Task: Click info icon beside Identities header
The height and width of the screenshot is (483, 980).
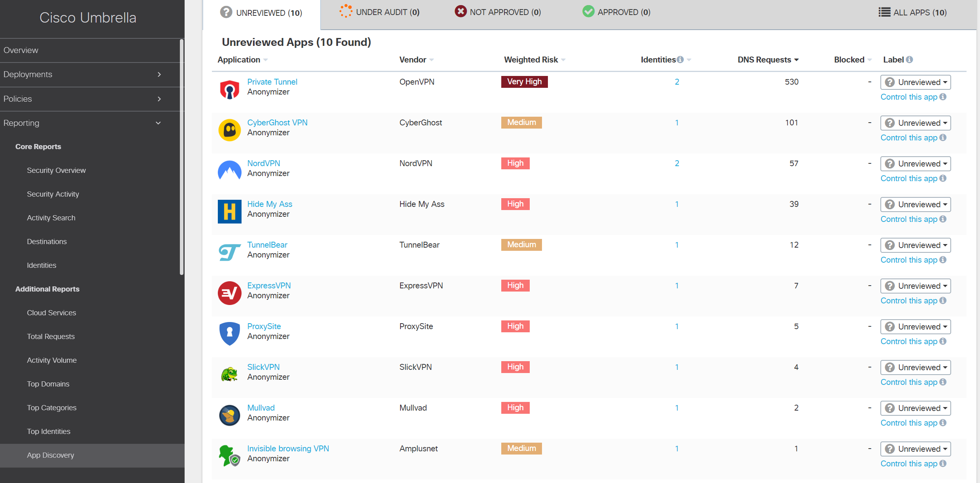Action: click(x=680, y=60)
